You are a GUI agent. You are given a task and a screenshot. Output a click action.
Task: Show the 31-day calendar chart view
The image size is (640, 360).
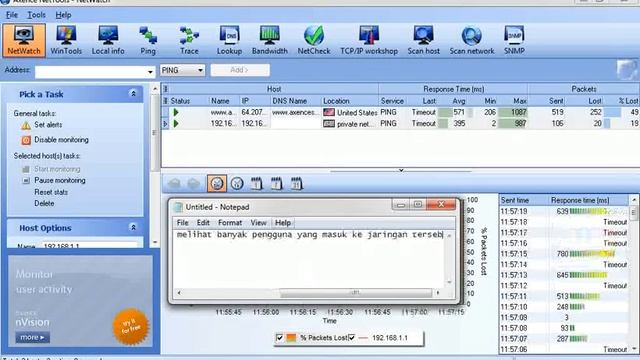pyautogui.click(x=296, y=183)
